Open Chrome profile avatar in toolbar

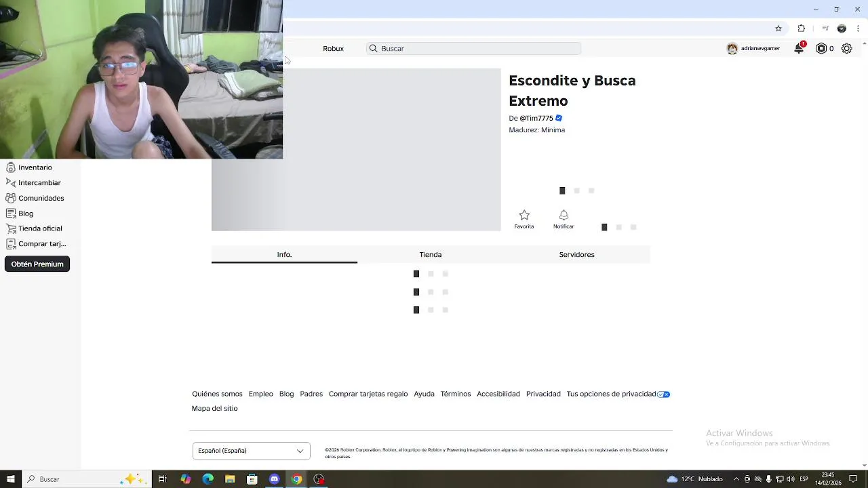point(842,28)
